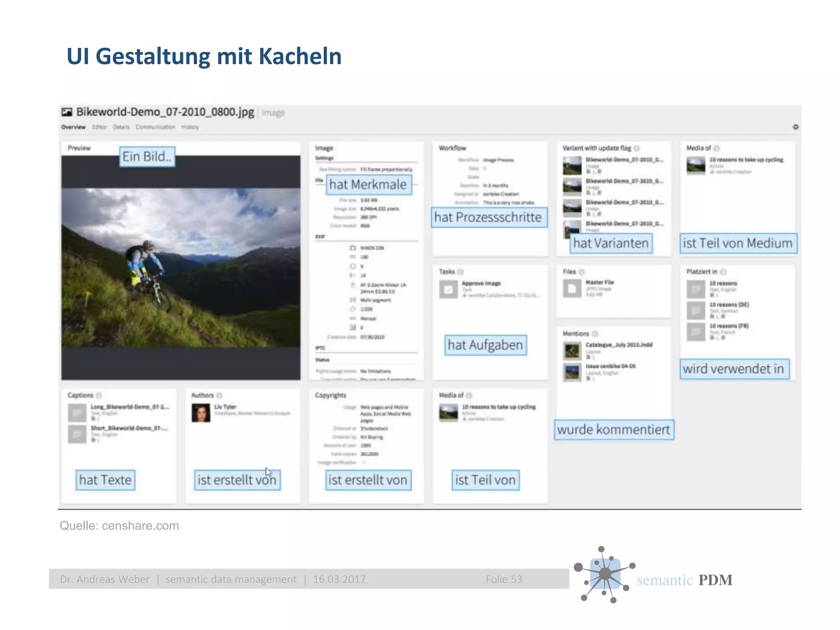The image size is (840, 630).
Task: Open the Master File link
Action: point(600,282)
